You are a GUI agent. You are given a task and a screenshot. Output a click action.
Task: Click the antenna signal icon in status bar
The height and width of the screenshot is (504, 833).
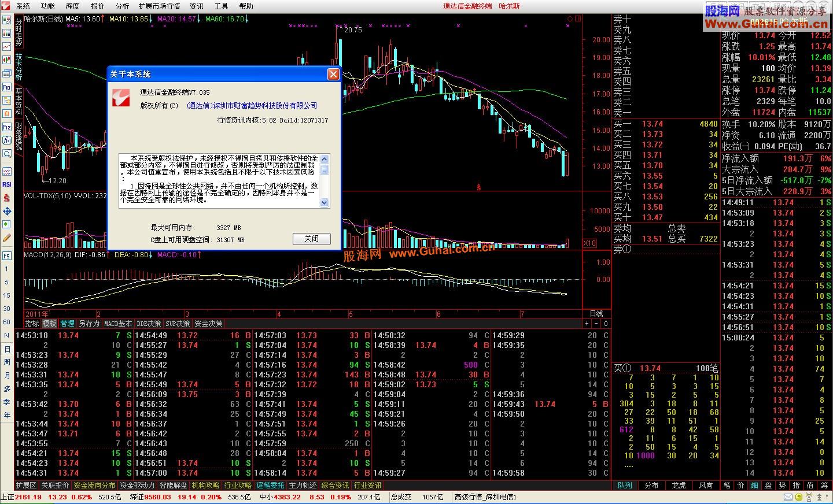click(x=809, y=497)
